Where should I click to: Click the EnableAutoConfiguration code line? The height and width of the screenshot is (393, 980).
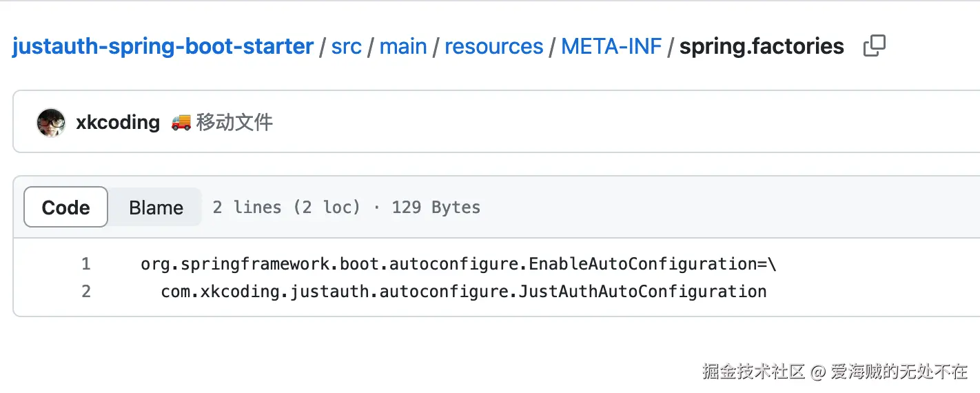coord(458,264)
